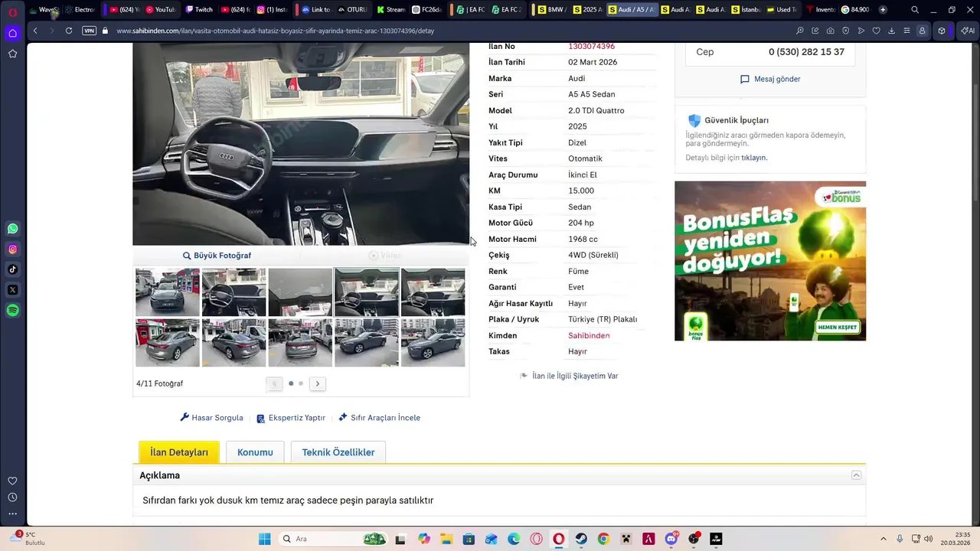Switch to the Konumu tab
980x551 pixels.
click(x=255, y=452)
